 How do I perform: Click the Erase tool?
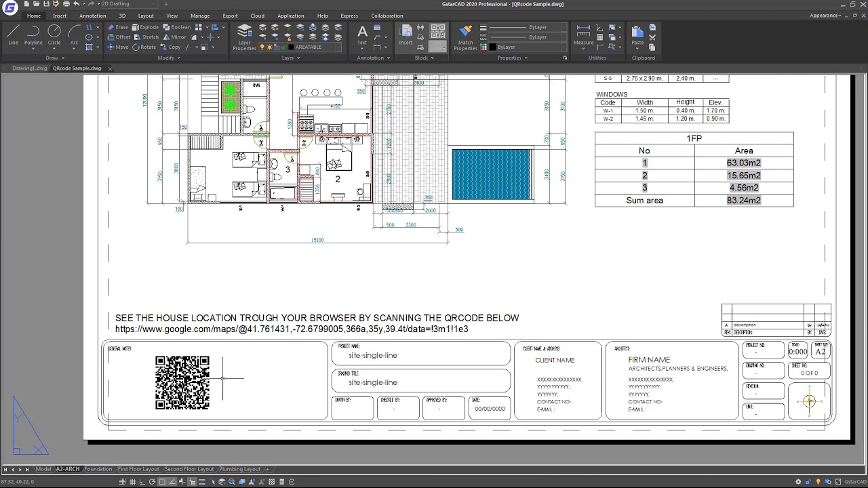point(117,27)
